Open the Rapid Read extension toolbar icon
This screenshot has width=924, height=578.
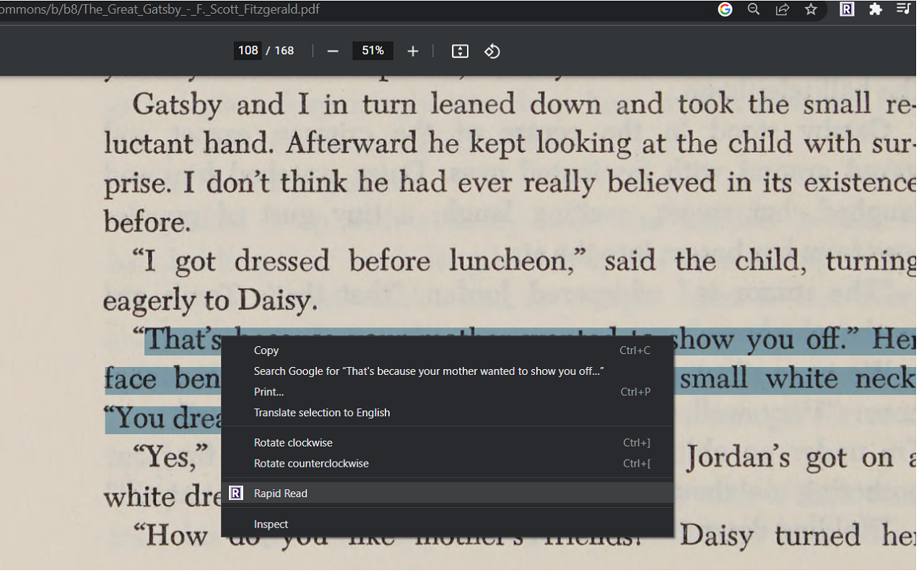(x=847, y=9)
